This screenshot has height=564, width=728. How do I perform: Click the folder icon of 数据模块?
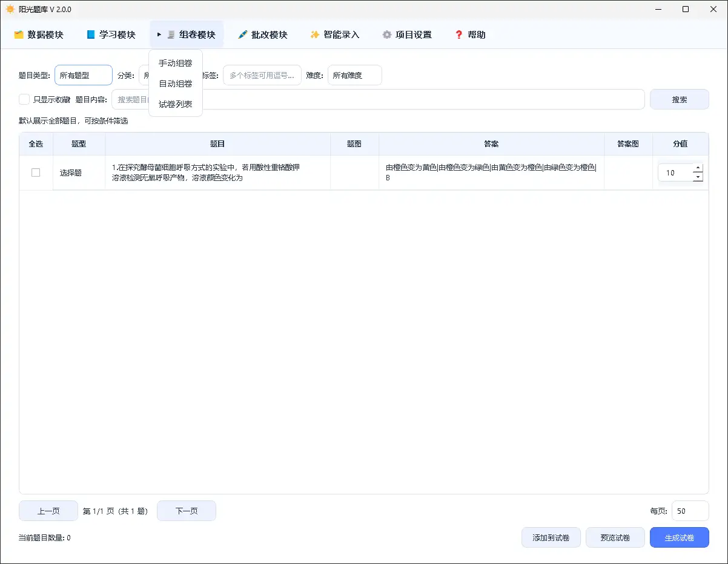(19, 35)
